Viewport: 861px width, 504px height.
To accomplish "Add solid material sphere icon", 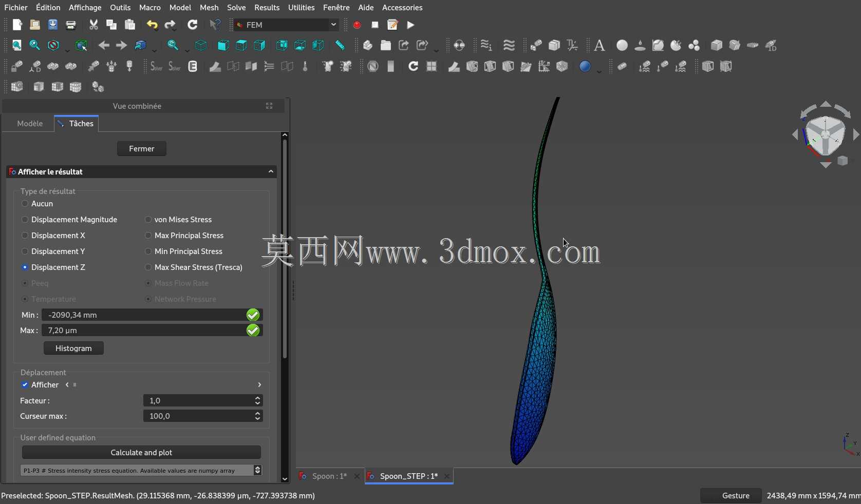I will [622, 45].
